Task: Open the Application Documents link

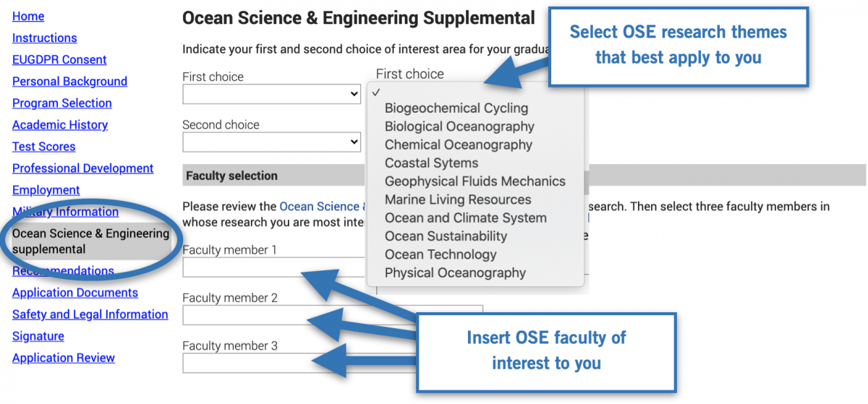Action: [x=75, y=293]
